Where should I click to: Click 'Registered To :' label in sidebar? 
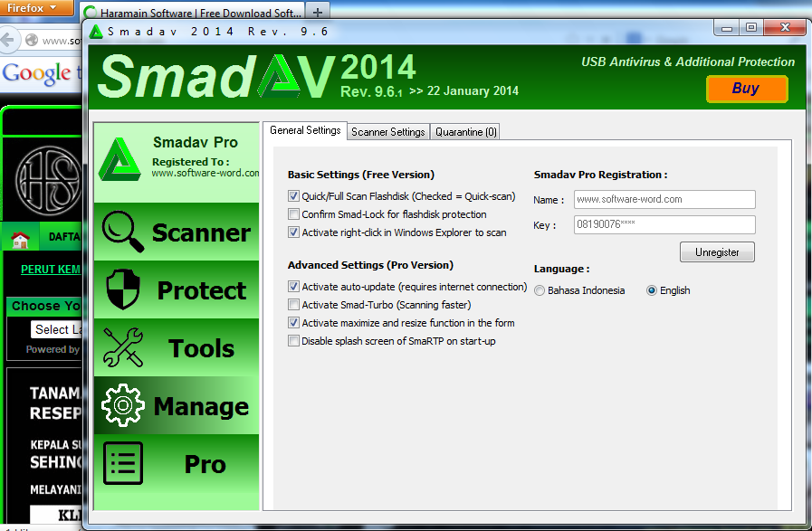coord(191,162)
